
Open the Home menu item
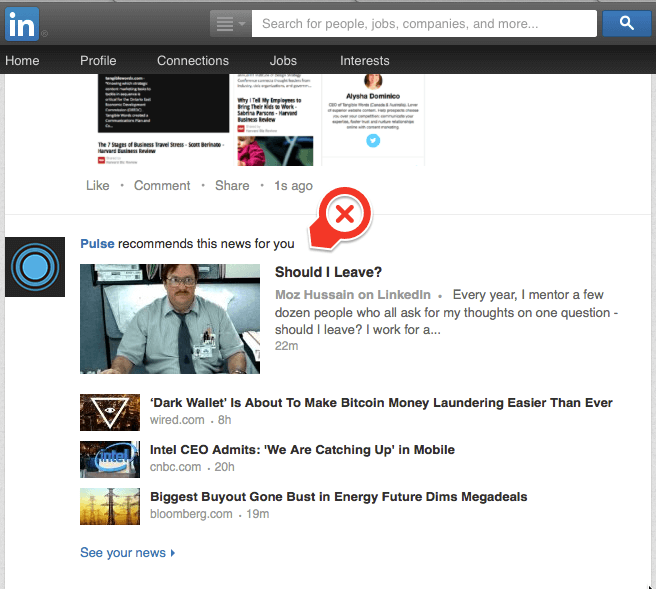(22, 61)
